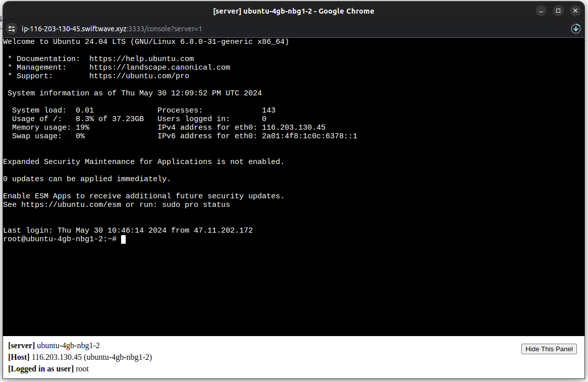
Task: Click the '[server] ubuntu-4gb-nbg1-2' panel line
Action: coord(54,346)
